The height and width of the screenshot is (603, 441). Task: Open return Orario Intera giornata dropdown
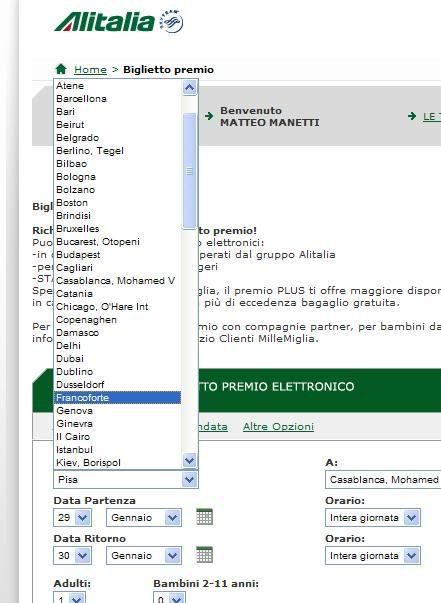click(373, 556)
